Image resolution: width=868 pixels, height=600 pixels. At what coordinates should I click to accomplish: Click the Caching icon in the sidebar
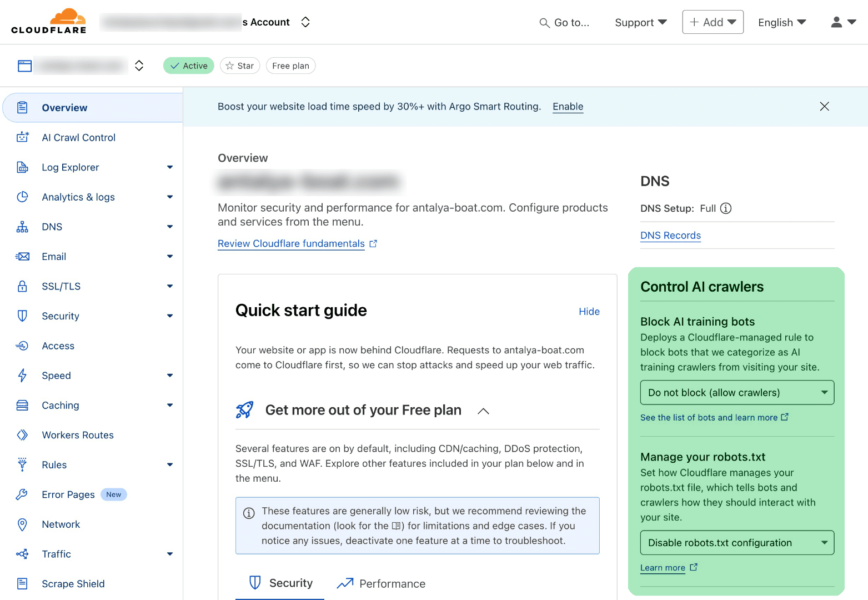point(22,405)
